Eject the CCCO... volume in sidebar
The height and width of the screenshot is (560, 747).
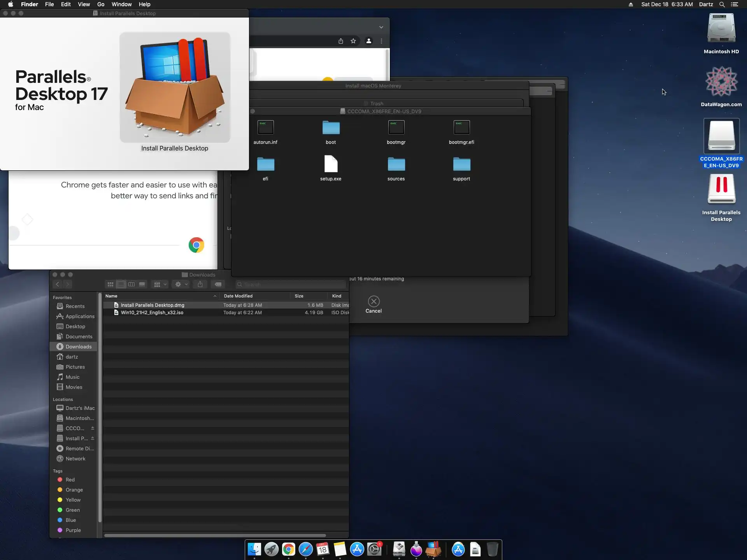93,428
